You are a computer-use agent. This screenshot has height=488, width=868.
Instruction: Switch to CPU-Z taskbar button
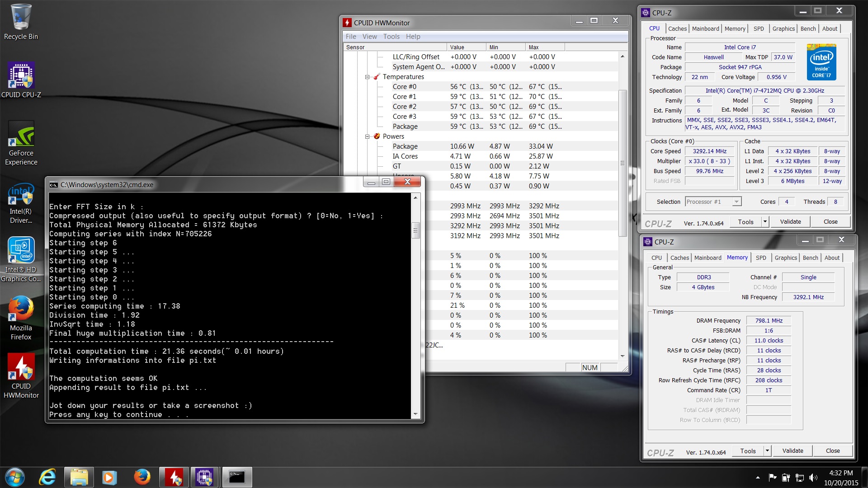(x=204, y=477)
